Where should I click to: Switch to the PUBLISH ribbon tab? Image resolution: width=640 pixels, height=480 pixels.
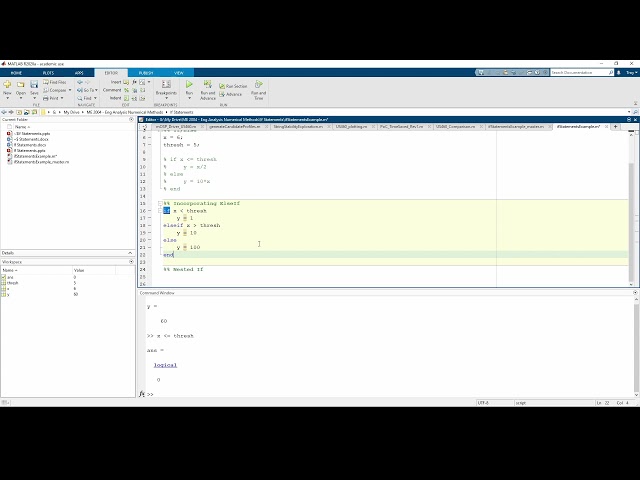tap(146, 73)
